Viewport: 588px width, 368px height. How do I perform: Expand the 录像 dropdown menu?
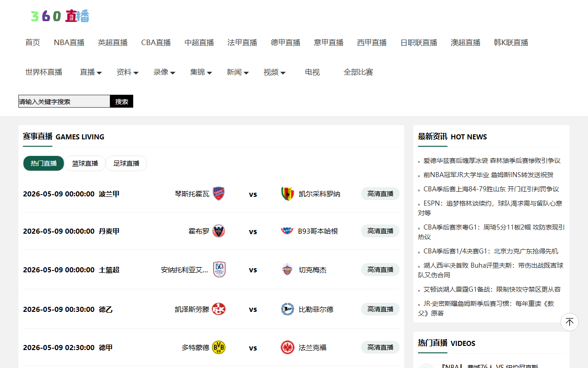pos(164,72)
